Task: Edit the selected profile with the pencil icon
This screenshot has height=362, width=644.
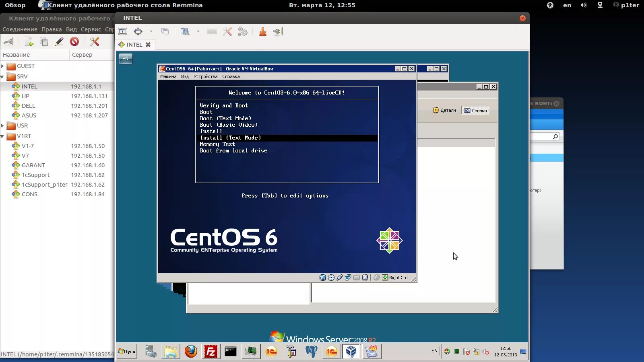Action: pyautogui.click(x=59, y=41)
